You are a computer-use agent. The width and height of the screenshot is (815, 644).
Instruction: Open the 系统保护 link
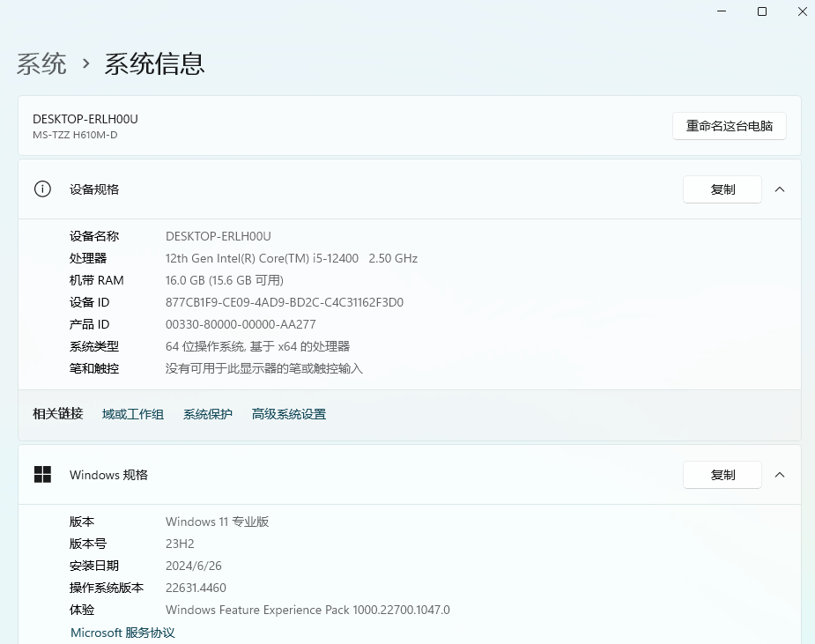[207, 414]
